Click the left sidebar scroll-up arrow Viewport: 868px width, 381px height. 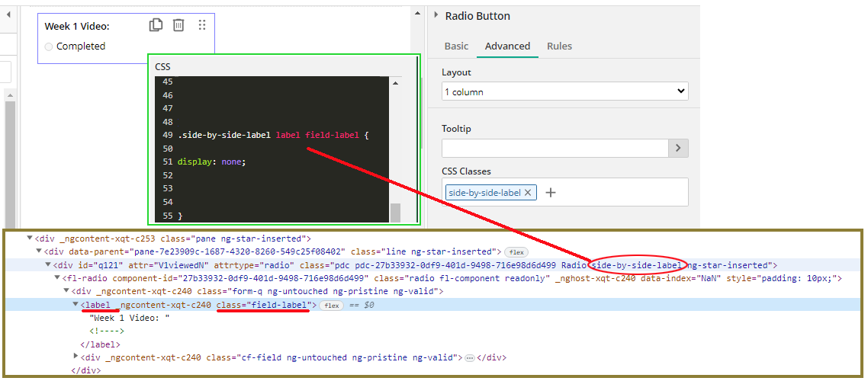point(10,95)
